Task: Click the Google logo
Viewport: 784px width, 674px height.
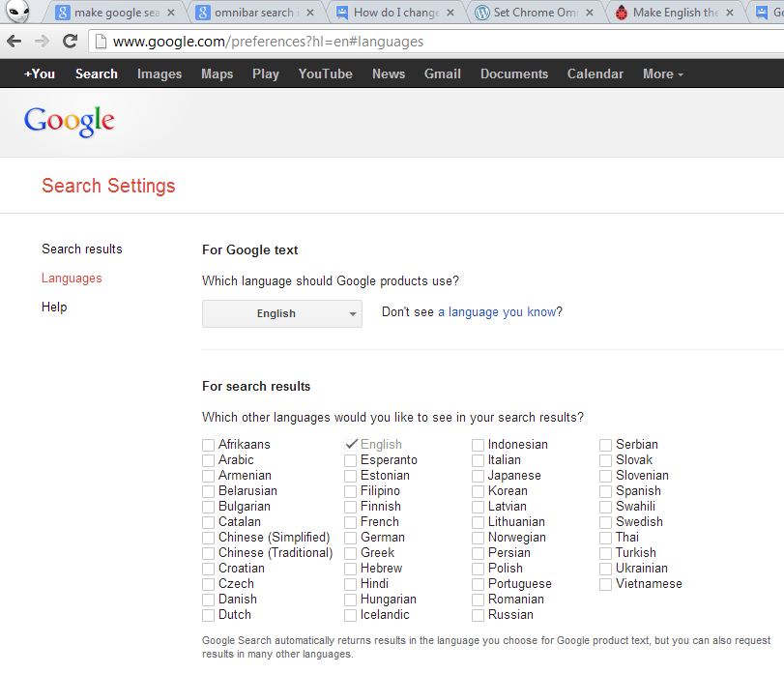Action: (x=69, y=121)
